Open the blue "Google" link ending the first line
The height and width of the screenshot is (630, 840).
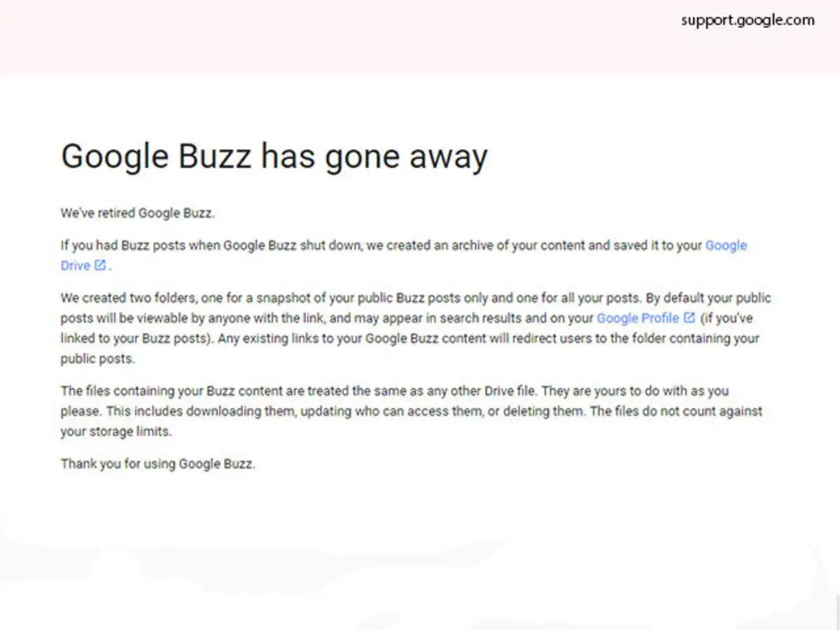click(x=726, y=245)
